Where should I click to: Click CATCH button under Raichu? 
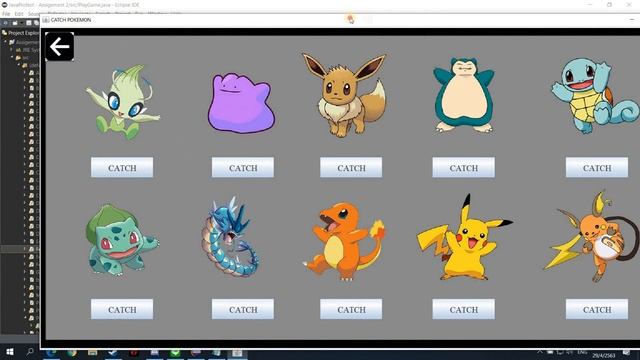click(597, 309)
